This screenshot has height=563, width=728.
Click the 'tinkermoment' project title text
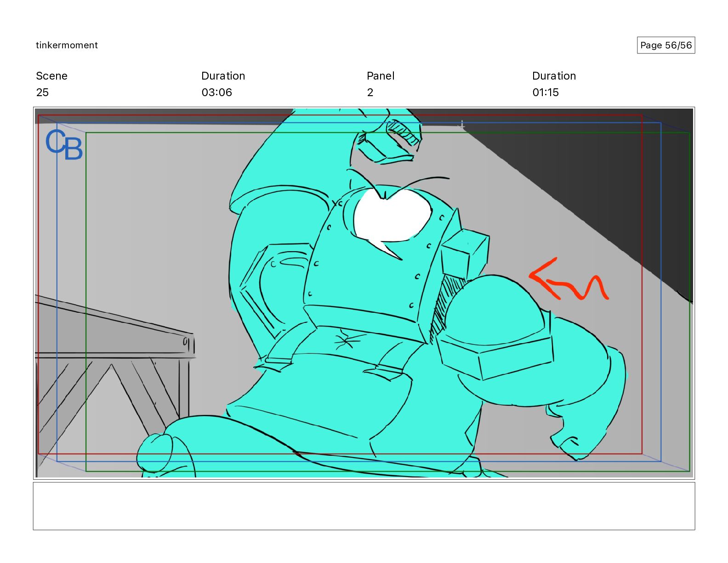click(x=67, y=45)
